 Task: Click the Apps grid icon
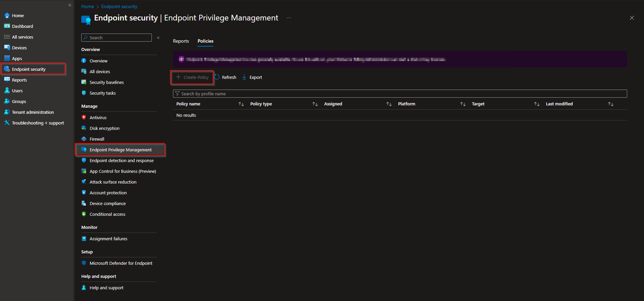click(x=7, y=58)
